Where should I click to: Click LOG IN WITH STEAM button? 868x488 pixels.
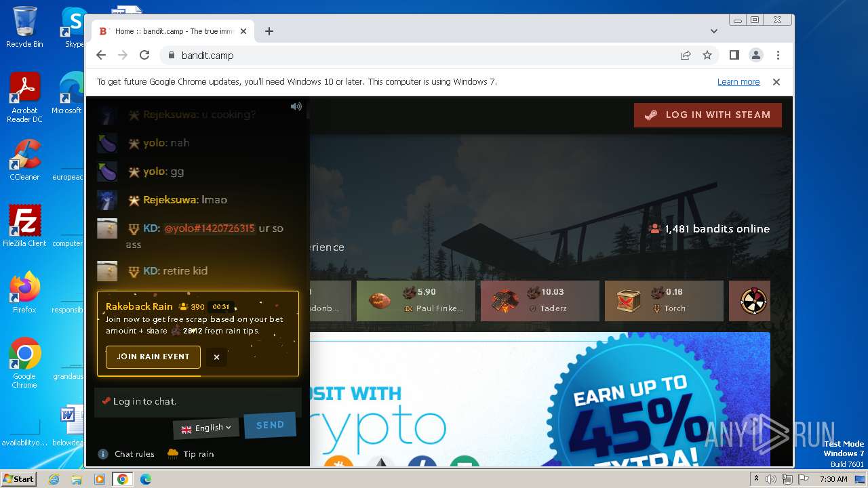tap(707, 115)
